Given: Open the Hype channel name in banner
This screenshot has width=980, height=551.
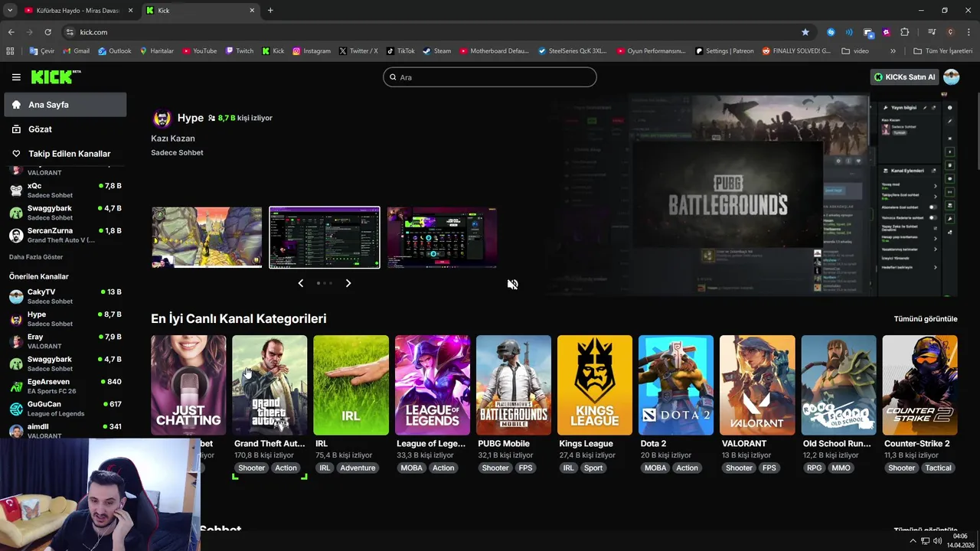Looking at the screenshot, I should point(190,118).
